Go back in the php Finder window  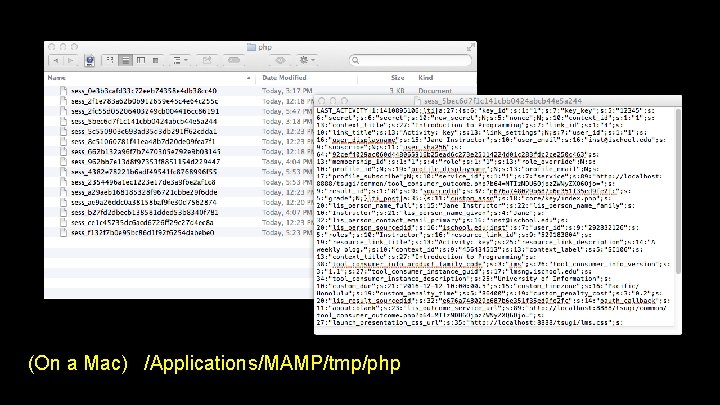[56, 60]
